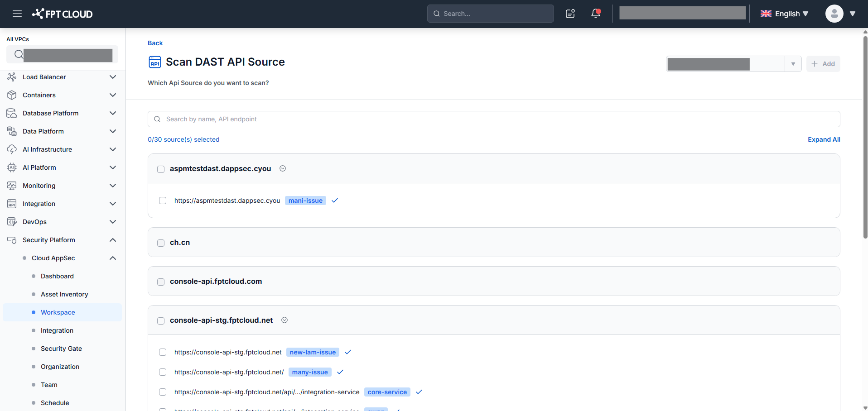Expand the Containers menu chevron
868x411 pixels.
113,95
